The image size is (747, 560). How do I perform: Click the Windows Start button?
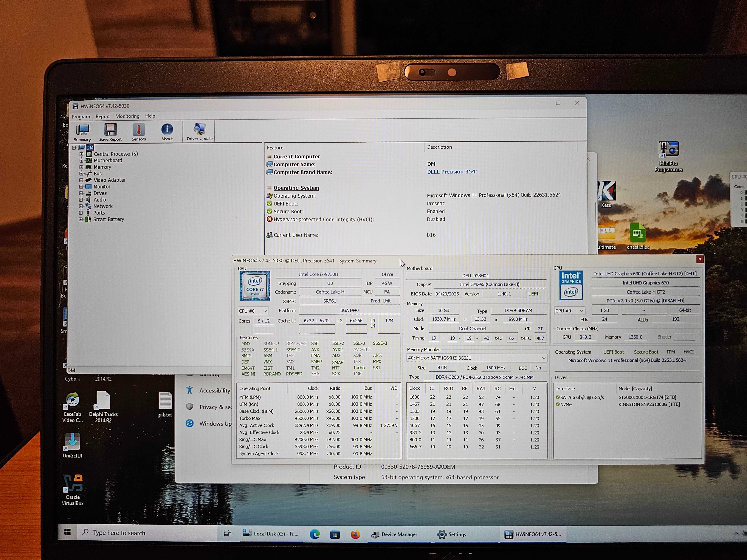pyautogui.click(x=68, y=533)
